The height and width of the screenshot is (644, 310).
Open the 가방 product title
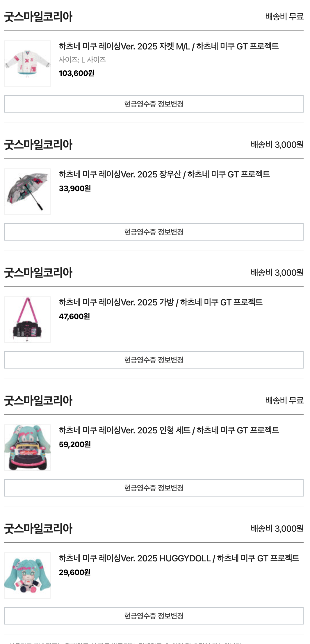(161, 302)
